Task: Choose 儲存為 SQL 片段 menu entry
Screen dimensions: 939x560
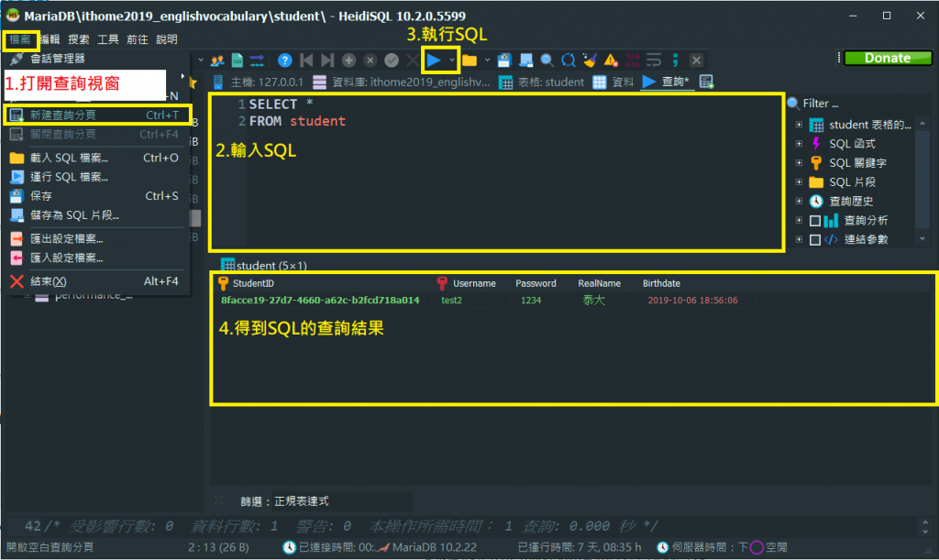Action: pyautogui.click(x=97, y=215)
